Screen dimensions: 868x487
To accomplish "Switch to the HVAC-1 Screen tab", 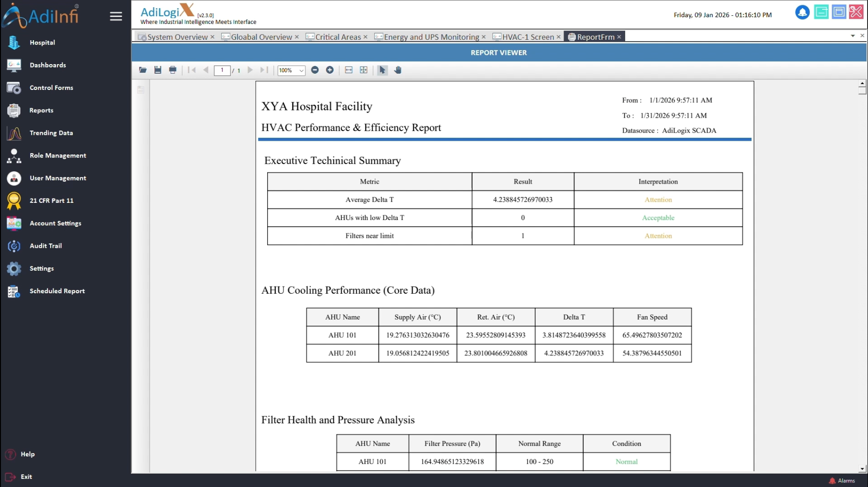I will coord(528,37).
